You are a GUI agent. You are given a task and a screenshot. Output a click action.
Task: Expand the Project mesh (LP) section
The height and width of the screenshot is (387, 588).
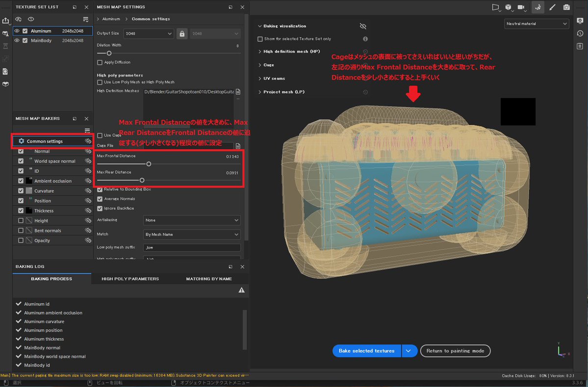click(259, 92)
